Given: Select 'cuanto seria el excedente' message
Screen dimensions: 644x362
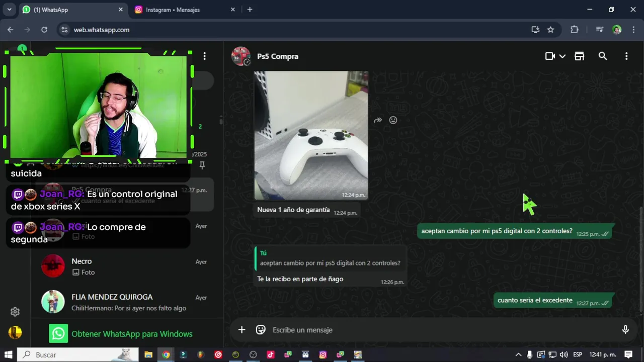Looking at the screenshot, I should pyautogui.click(x=552, y=300).
